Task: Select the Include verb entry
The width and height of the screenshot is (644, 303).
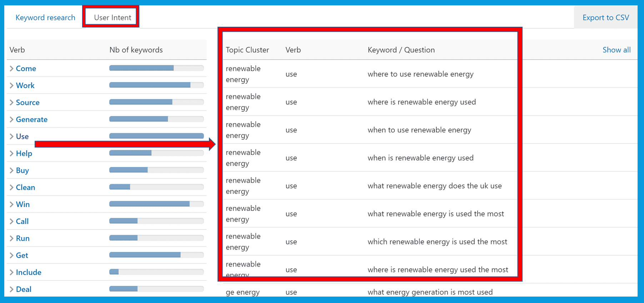Action: (x=29, y=272)
